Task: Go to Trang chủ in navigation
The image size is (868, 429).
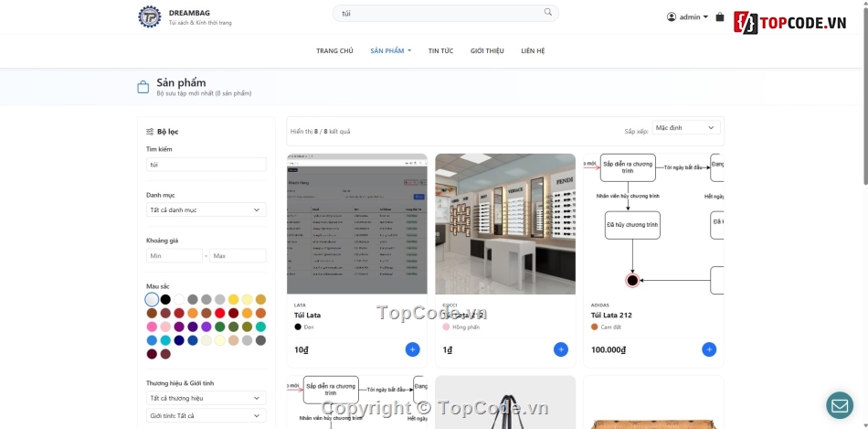Action: point(335,51)
